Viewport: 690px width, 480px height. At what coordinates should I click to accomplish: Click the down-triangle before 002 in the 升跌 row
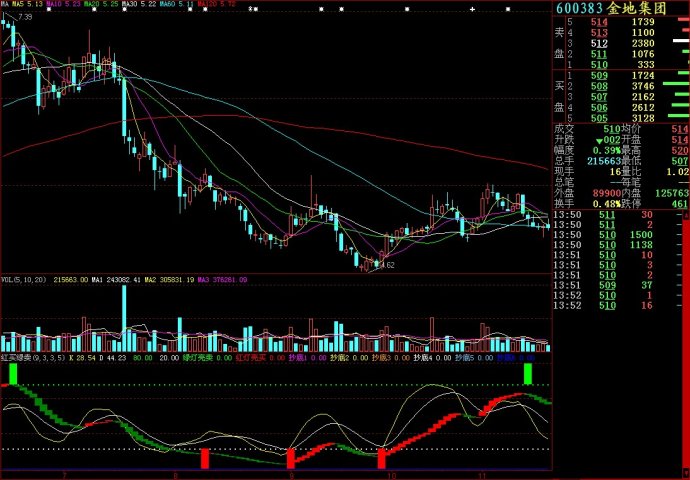pyautogui.click(x=599, y=141)
